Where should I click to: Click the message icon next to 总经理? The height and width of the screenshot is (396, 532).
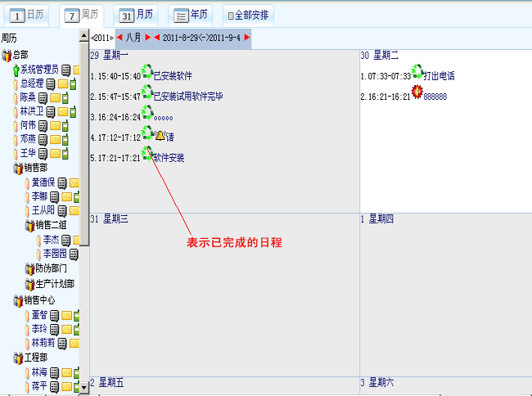[x=51, y=83]
